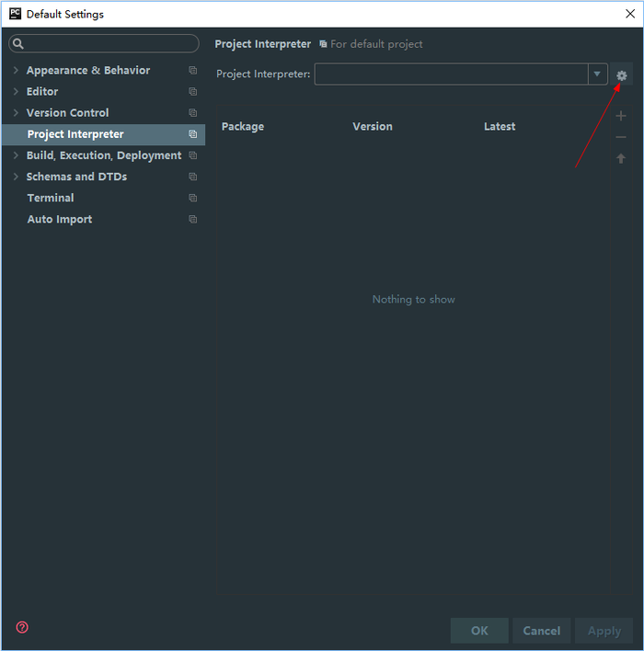
Task: Click the interpreter settings gear icon
Action: [621, 75]
